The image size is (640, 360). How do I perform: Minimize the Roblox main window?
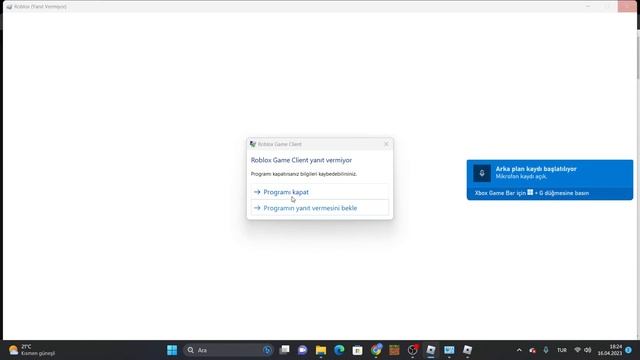pyautogui.click(x=588, y=7)
